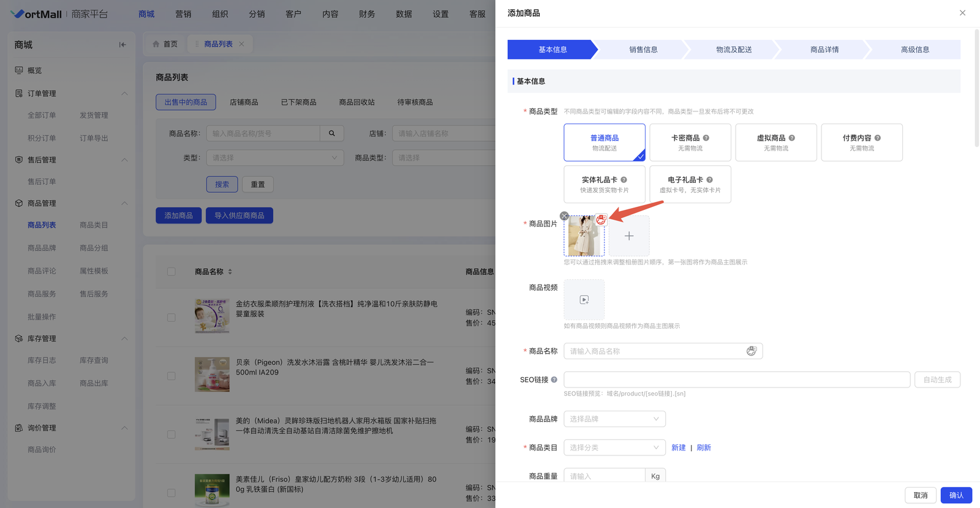The width and height of the screenshot is (980, 508).
Task: Collapse the 商城 sidebar
Action: click(x=123, y=45)
